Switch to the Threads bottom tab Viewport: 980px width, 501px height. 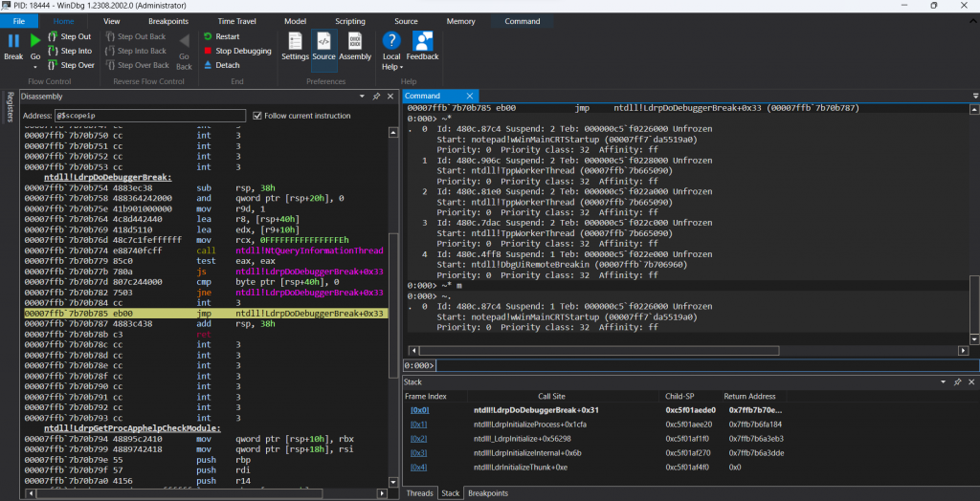coord(419,493)
